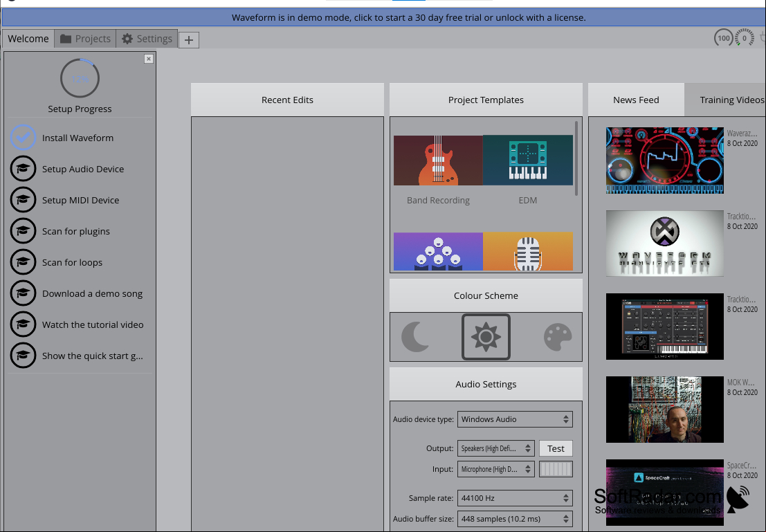Click the Recent Edits header
Viewport: 766px width, 532px height.
[x=287, y=100]
